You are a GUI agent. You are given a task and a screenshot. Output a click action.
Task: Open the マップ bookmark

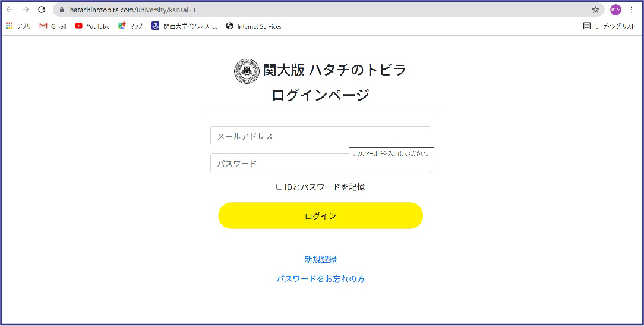pos(131,26)
